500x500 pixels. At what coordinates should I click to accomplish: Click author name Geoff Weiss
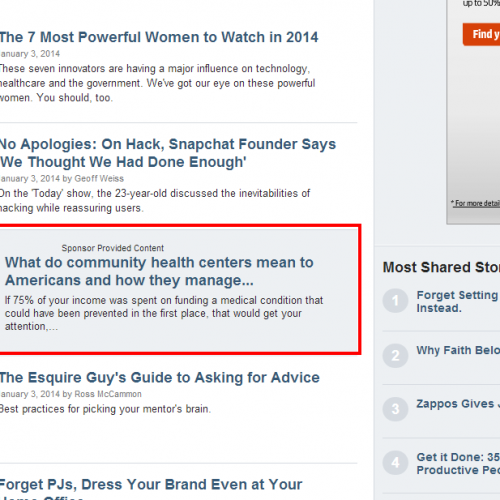(99, 179)
